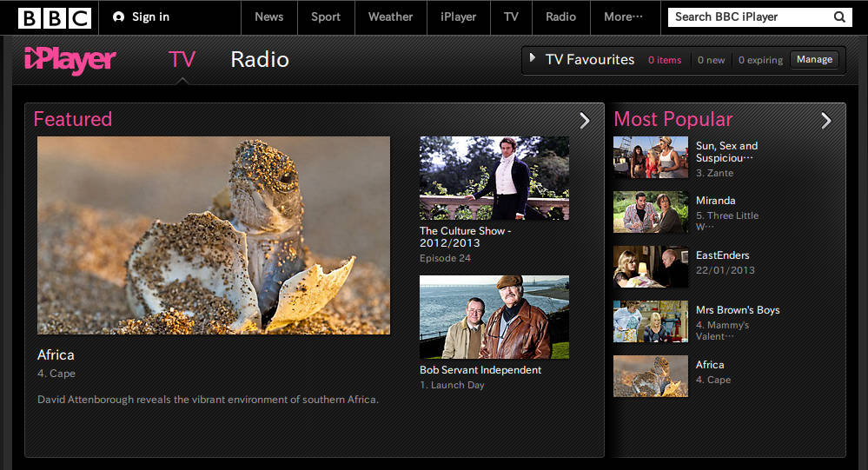
Task: Open the Most Popular heading link
Action: [x=673, y=119]
